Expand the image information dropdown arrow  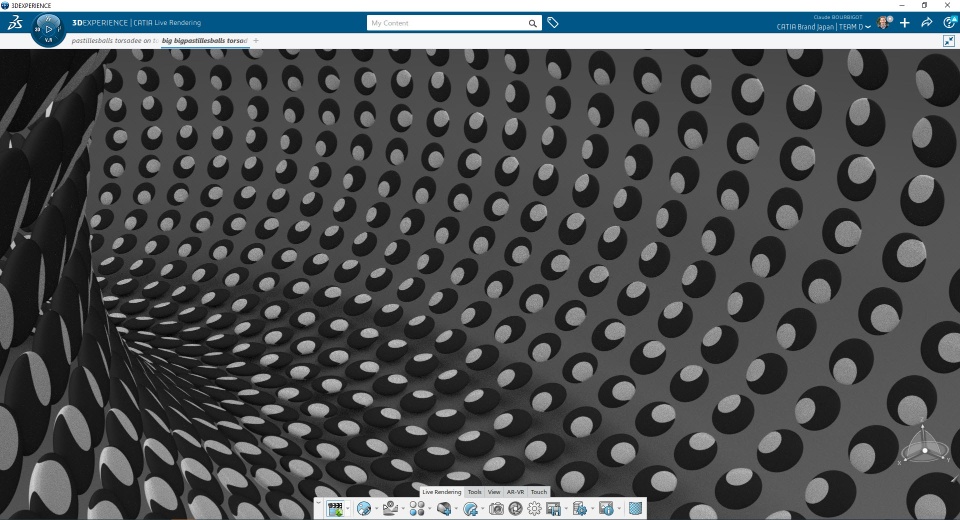point(619,508)
